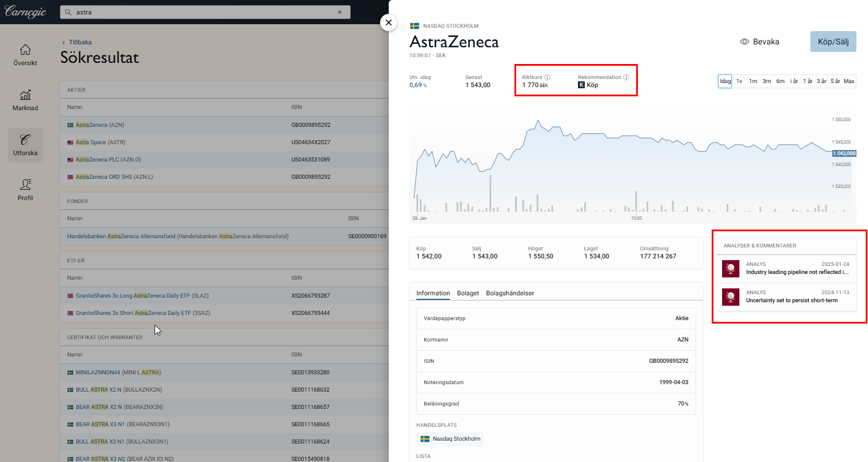Click the analysis icon dated 2024-11-13
This screenshot has height=462, width=868.
click(x=731, y=296)
